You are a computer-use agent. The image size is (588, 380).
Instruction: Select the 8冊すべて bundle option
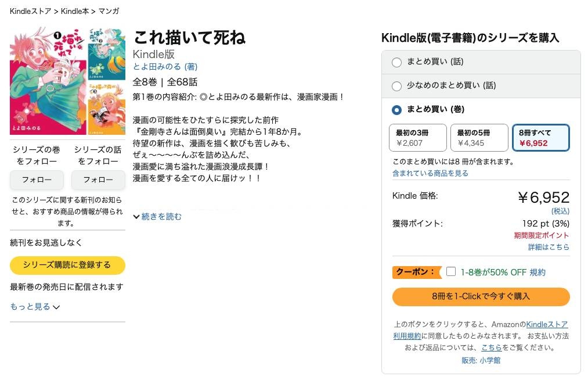tap(541, 138)
